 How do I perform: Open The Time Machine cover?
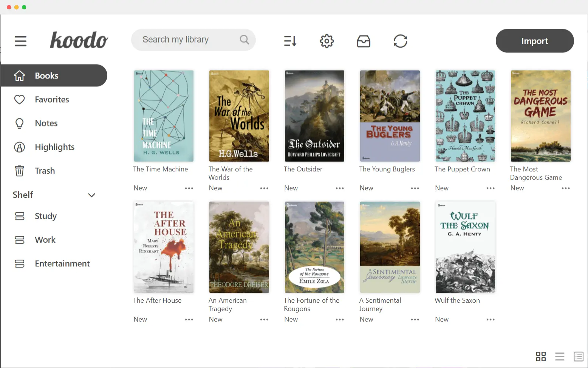[x=164, y=116]
